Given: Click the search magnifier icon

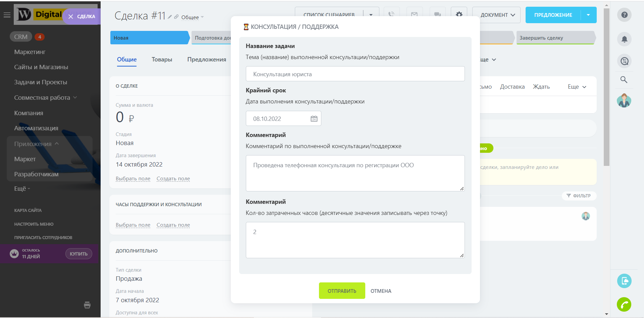Looking at the screenshot, I should pyautogui.click(x=624, y=80).
